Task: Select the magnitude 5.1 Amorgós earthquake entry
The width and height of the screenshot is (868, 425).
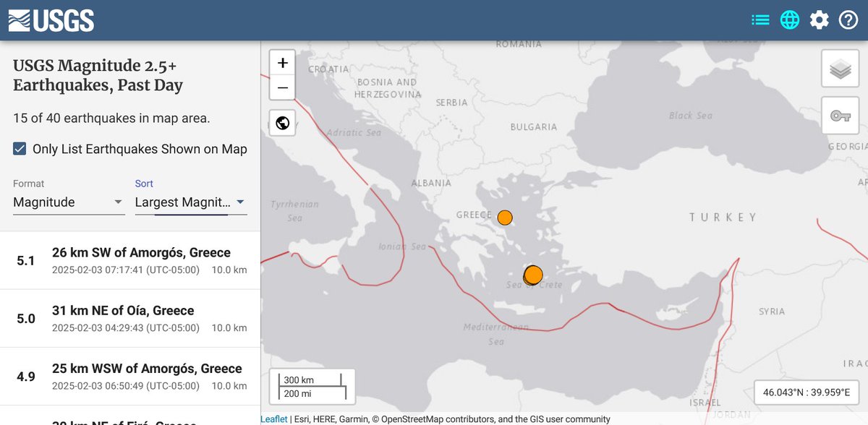Action: pos(130,260)
